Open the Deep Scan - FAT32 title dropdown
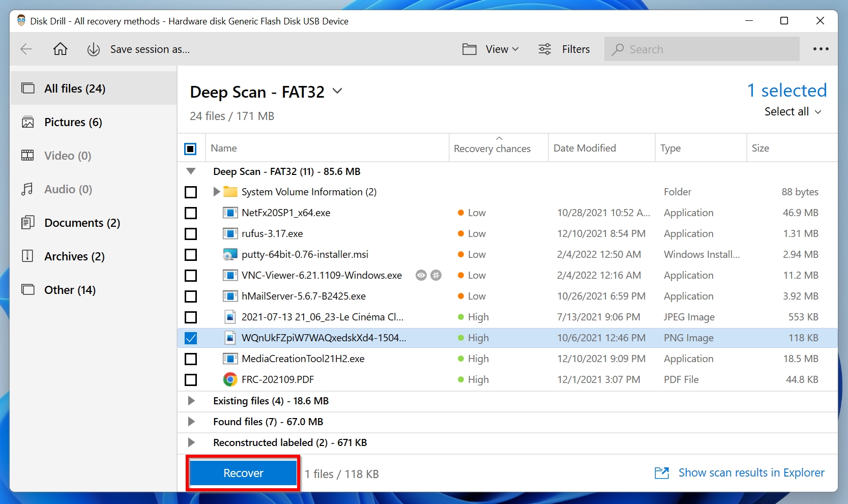 point(337,92)
